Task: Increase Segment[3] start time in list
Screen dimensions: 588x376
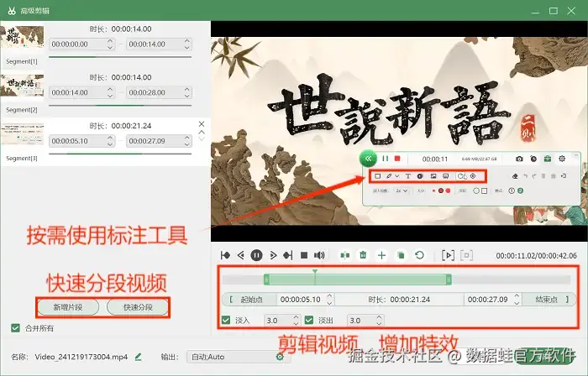Action: pos(110,138)
